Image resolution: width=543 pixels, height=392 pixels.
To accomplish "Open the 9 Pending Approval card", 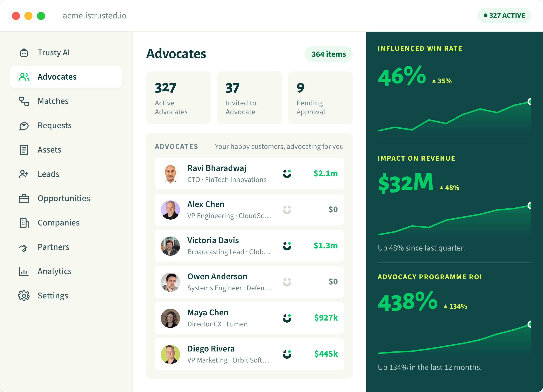I will [320, 98].
